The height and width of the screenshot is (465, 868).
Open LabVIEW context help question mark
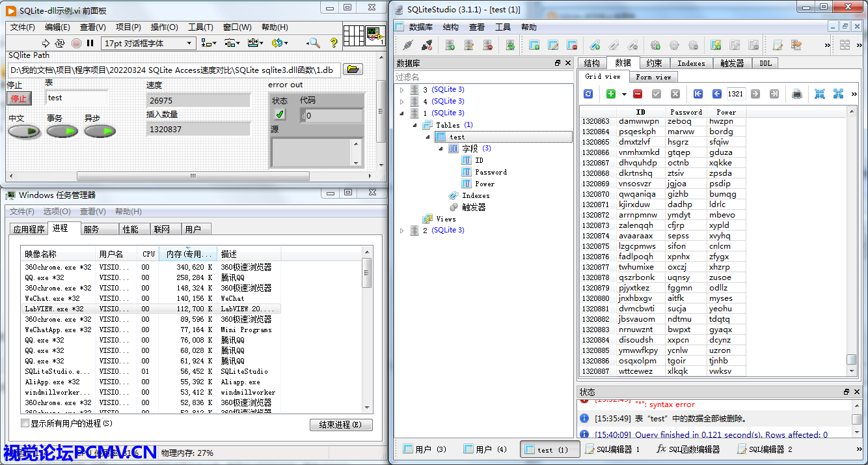click(334, 44)
